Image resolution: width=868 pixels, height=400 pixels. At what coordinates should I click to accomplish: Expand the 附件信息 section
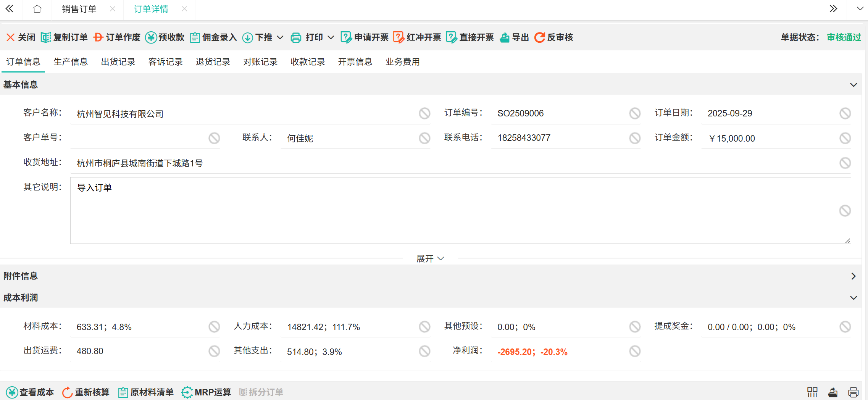[853, 276]
